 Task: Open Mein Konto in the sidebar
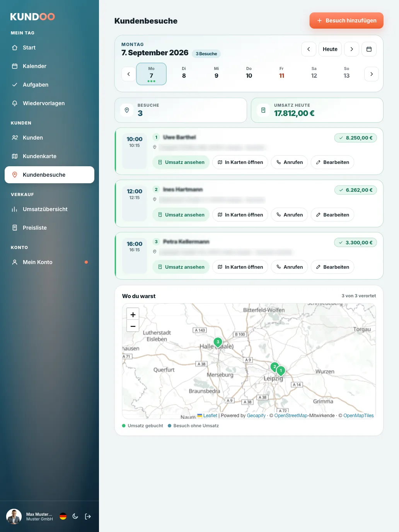pyautogui.click(x=49, y=262)
